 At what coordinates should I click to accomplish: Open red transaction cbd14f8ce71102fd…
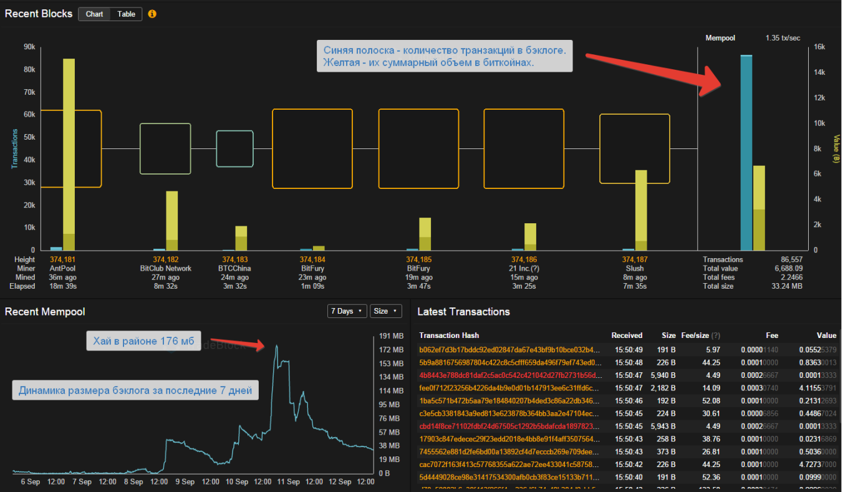(510, 427)
